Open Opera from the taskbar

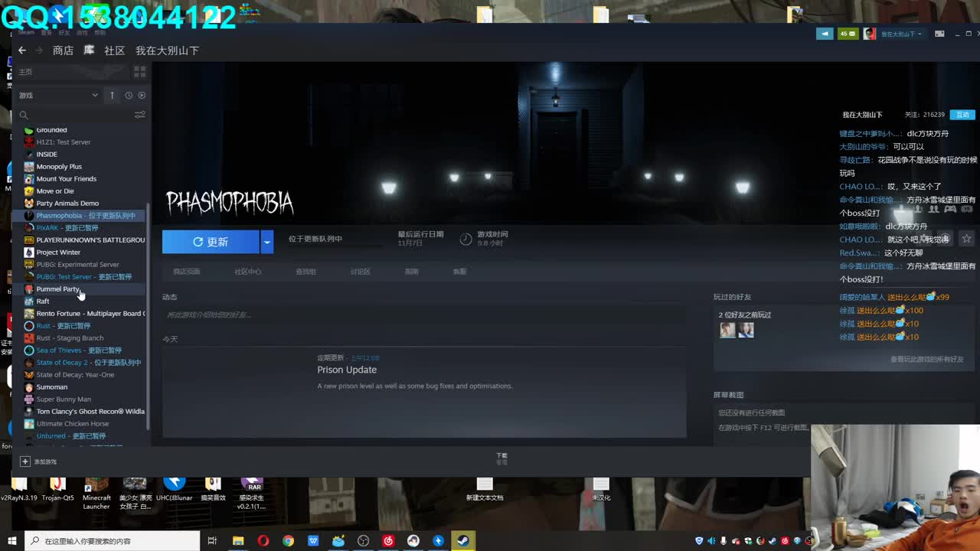[x=263, y=541]
